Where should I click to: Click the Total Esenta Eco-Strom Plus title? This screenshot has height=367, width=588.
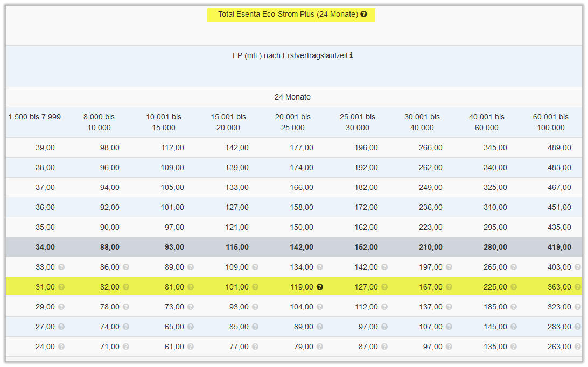(288, 15)
